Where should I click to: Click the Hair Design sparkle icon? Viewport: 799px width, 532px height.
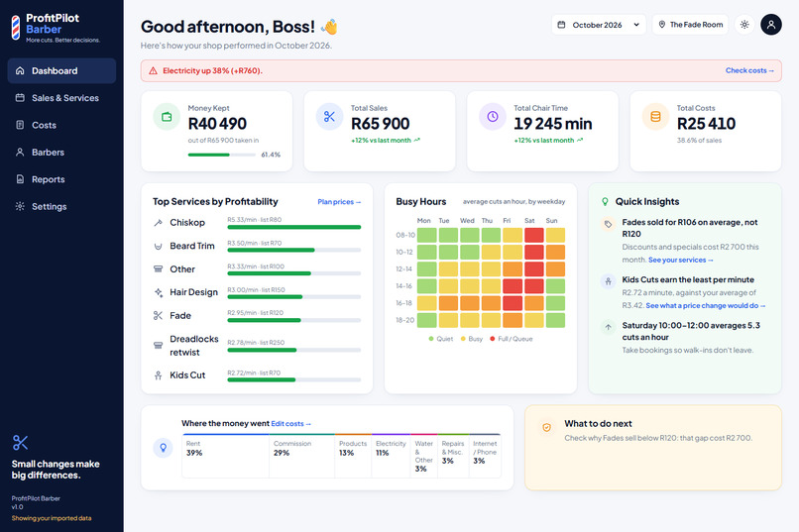pos(158,292)
